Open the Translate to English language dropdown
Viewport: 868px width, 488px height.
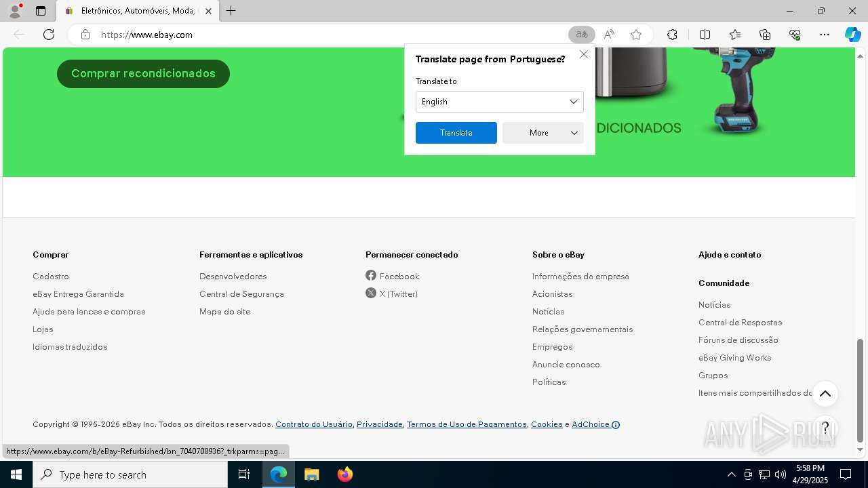tap(500, 102)
